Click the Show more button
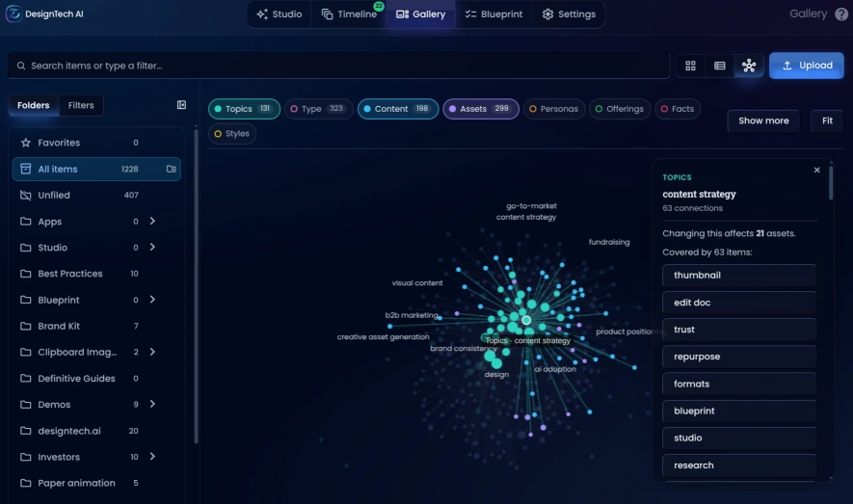853x504 pixels. click(763, 120)
